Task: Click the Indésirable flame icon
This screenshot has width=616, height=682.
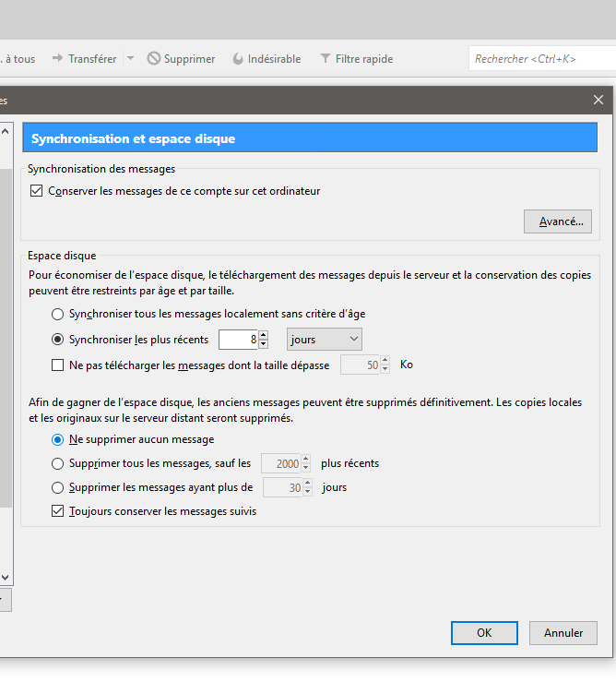Action: (x=238, y=58)
